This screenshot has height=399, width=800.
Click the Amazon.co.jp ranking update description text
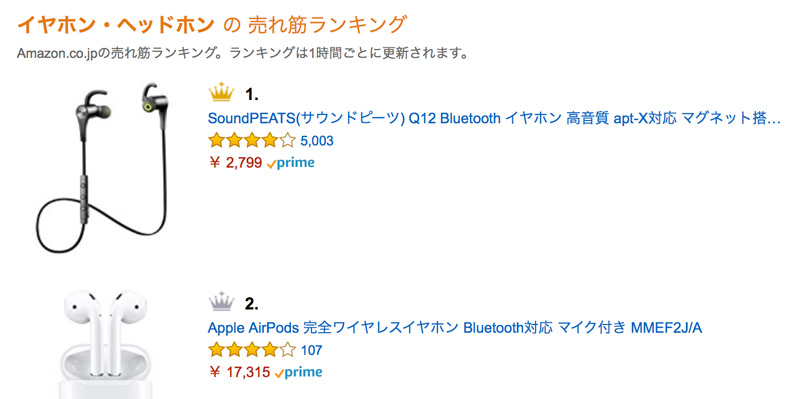pos(242,53)
